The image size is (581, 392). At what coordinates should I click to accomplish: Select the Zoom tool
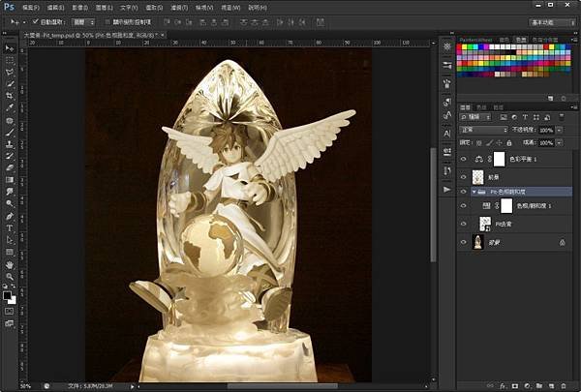point(10,277)
